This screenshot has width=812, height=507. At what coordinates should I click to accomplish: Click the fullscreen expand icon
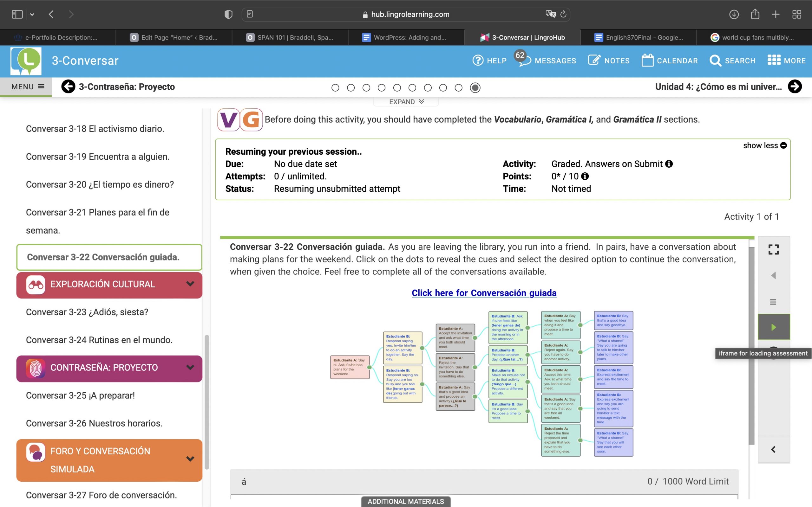coord(773,249)
